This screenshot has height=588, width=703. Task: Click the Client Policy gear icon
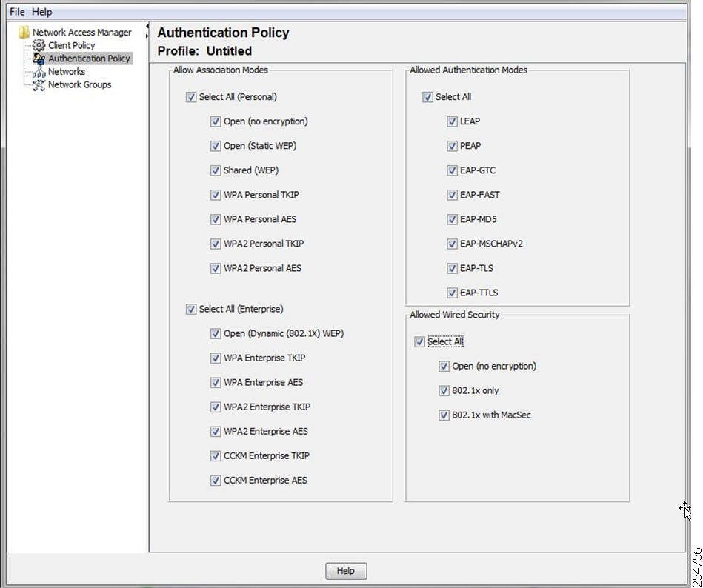[39, 45]
